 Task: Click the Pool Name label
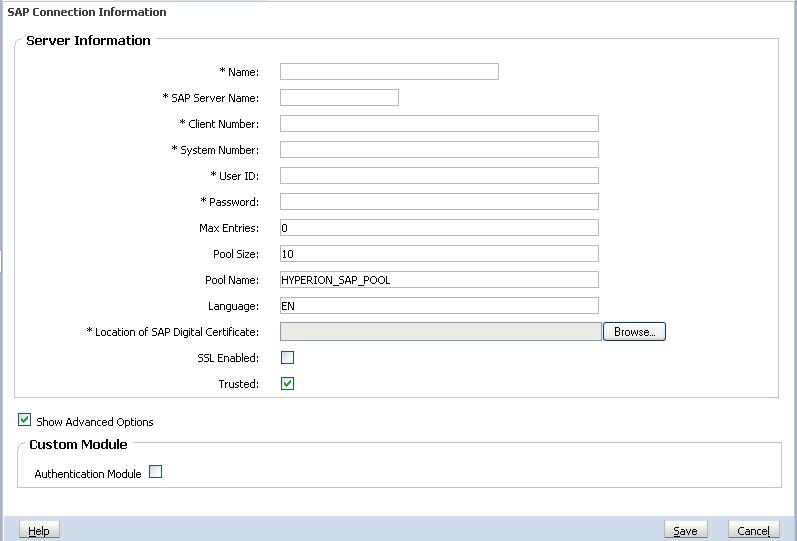point(232,280)
